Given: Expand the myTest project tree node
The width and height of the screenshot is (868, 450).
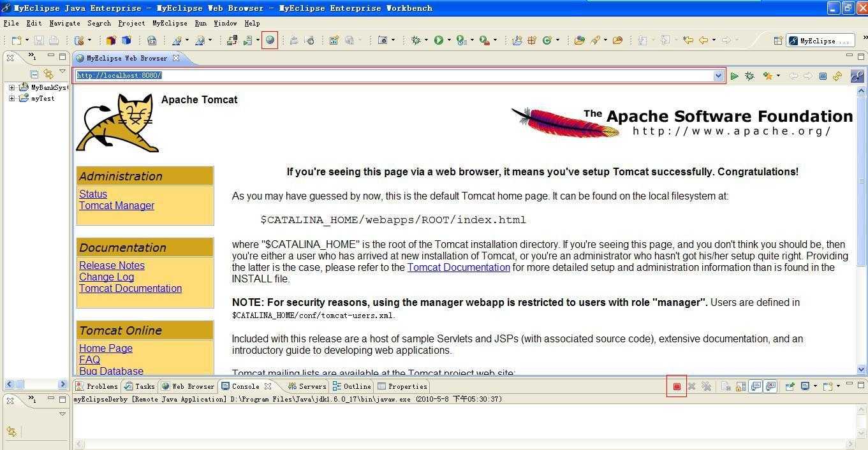Looking at the screenshot, I should tap(11, 98).
